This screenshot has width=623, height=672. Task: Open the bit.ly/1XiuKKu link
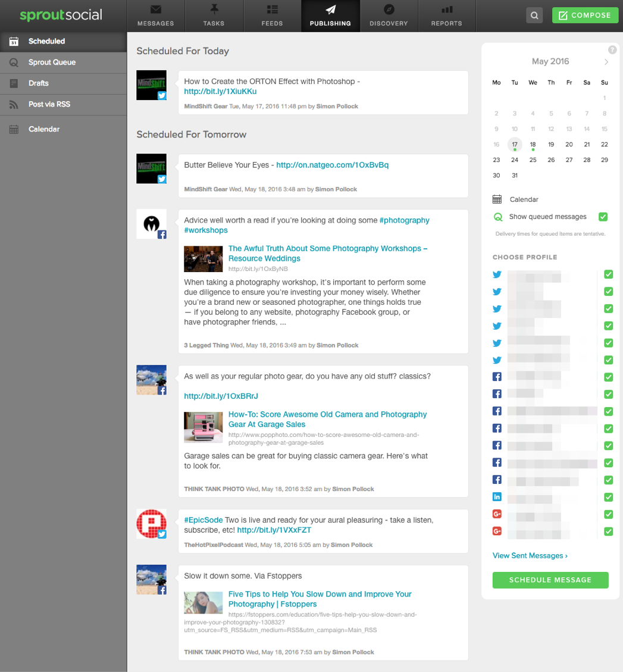220,92
